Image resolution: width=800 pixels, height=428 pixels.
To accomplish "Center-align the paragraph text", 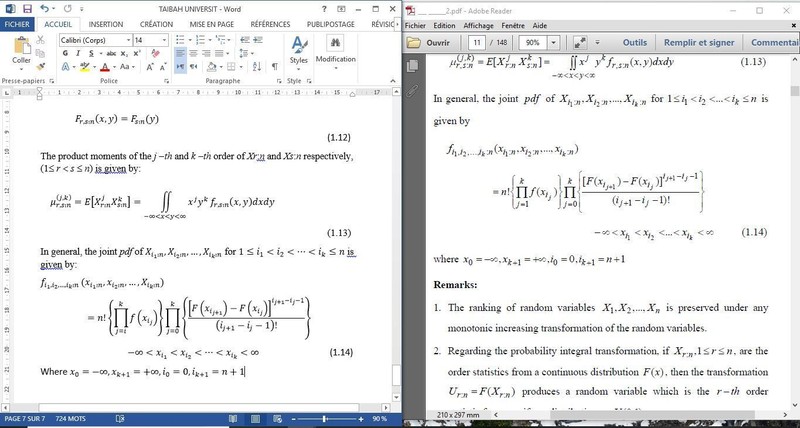I will coord(193,53).
